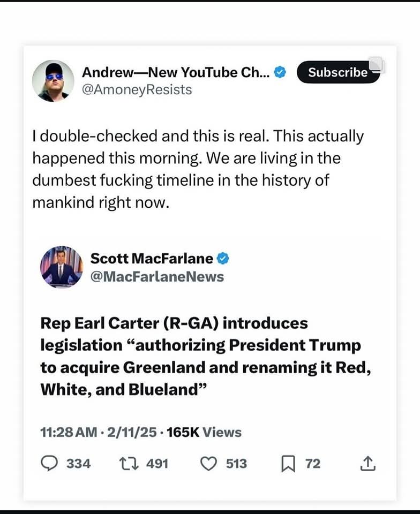Screen dimensions: 420x514
Task: Bookmark the post with the bookmark icon
Action: (x=288, y=464)
